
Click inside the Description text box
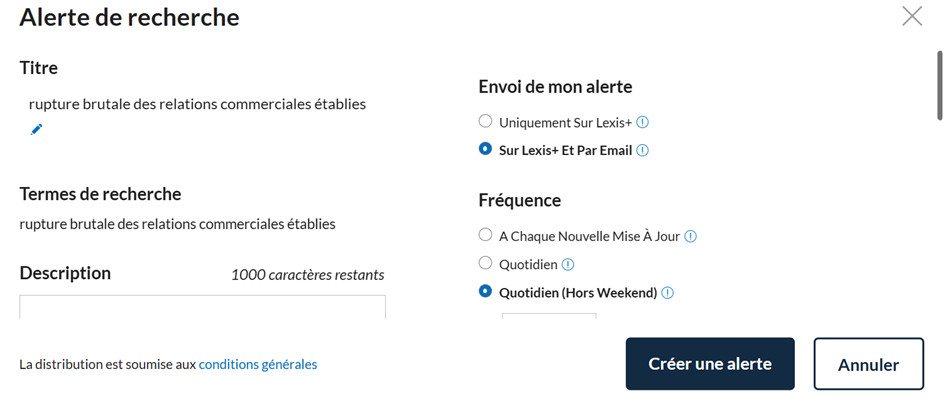tap(202, 307)
